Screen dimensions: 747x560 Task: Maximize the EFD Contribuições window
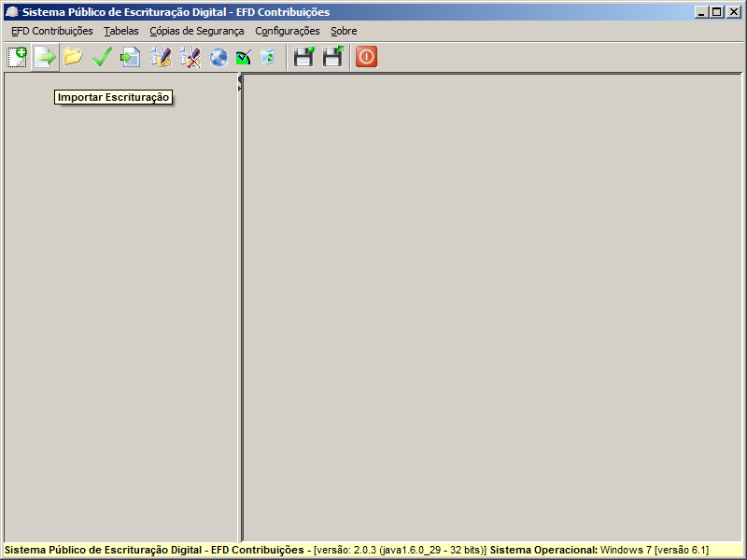pos(716,12)
